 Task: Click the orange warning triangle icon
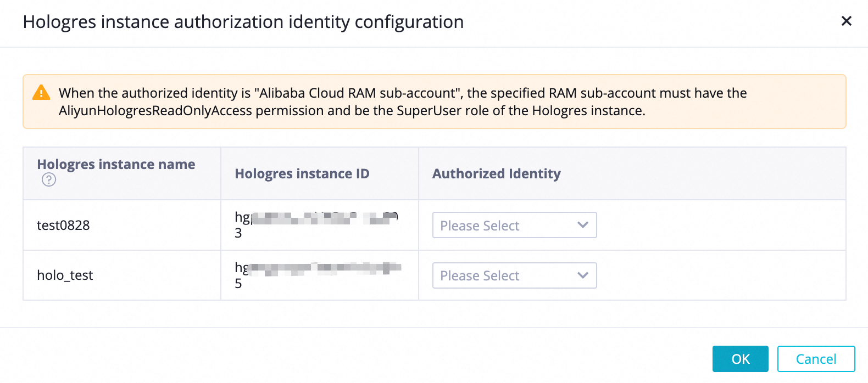(x=41, y=93)
